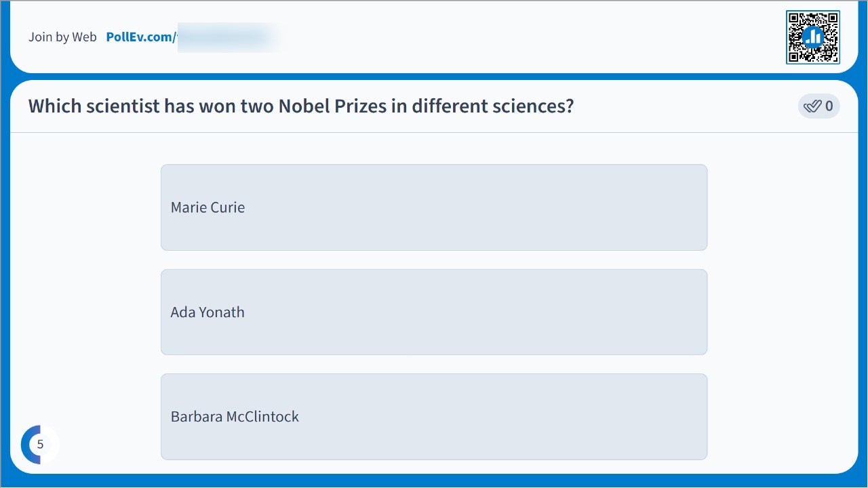The height and width of the screenshot is (488, 868).
Task: Select the Marie Curie answer option
Action: tap(434, 207)
